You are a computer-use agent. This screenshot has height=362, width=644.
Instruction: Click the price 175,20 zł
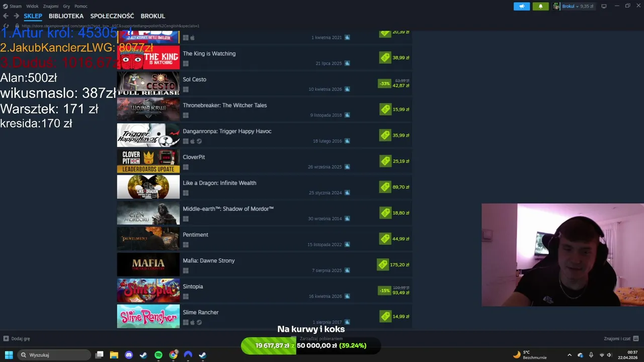(x=399, y=264)
